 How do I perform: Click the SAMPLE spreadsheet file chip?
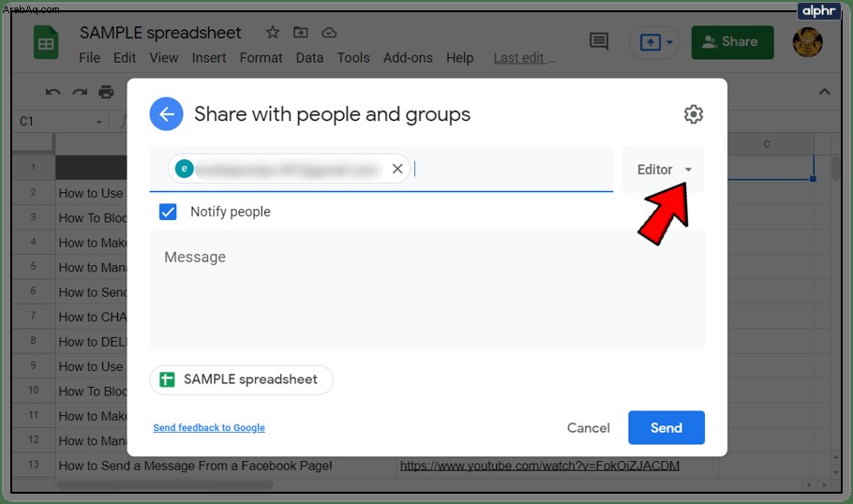(x=241, y=379)
